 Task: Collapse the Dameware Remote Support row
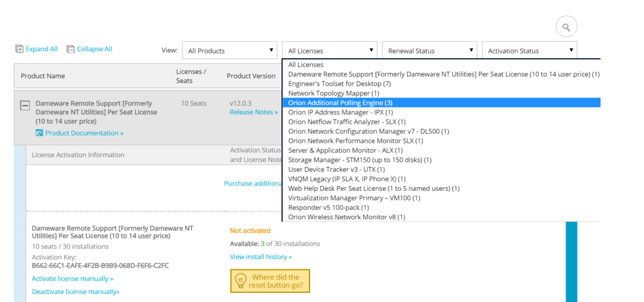tap(25, 106)
